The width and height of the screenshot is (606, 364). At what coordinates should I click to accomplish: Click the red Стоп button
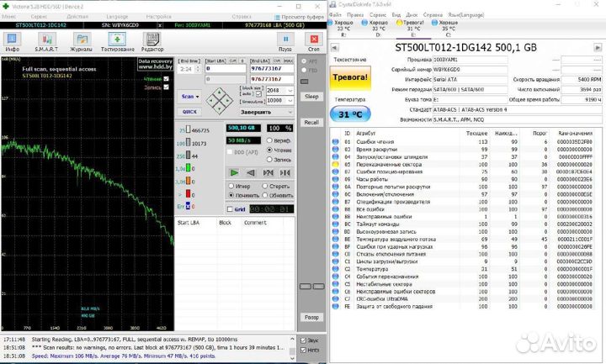[x=314, y=42]
